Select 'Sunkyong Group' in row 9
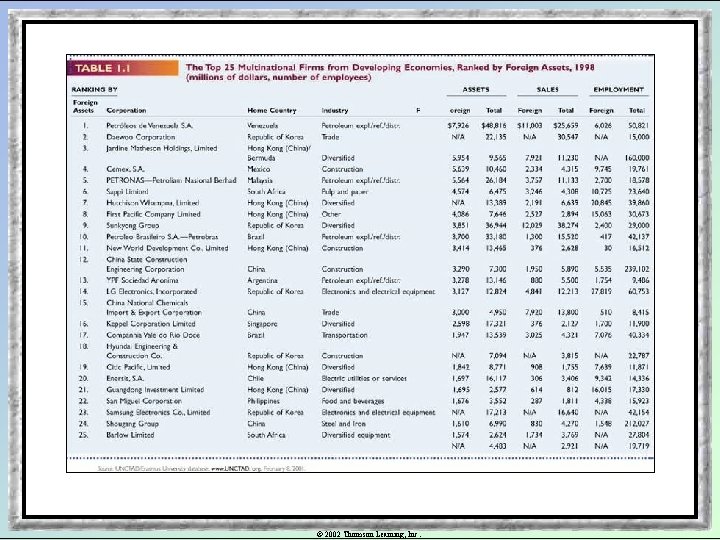Screen dimensions: 720x540 [133, 225]
